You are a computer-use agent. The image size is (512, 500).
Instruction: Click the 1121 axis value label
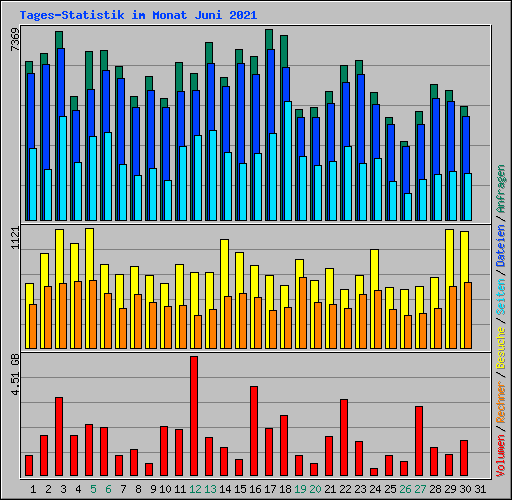pos(15,238)
